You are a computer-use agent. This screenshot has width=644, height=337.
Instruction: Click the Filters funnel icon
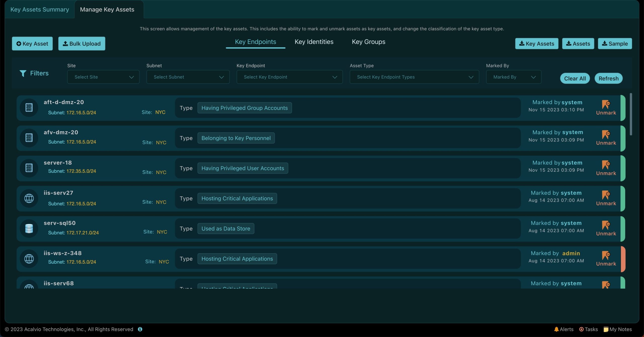click(x=23, y=73)
